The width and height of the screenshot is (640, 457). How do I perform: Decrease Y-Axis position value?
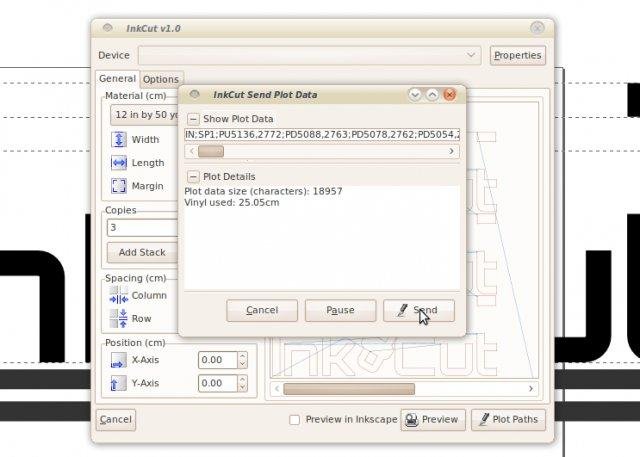coord(242,387)
